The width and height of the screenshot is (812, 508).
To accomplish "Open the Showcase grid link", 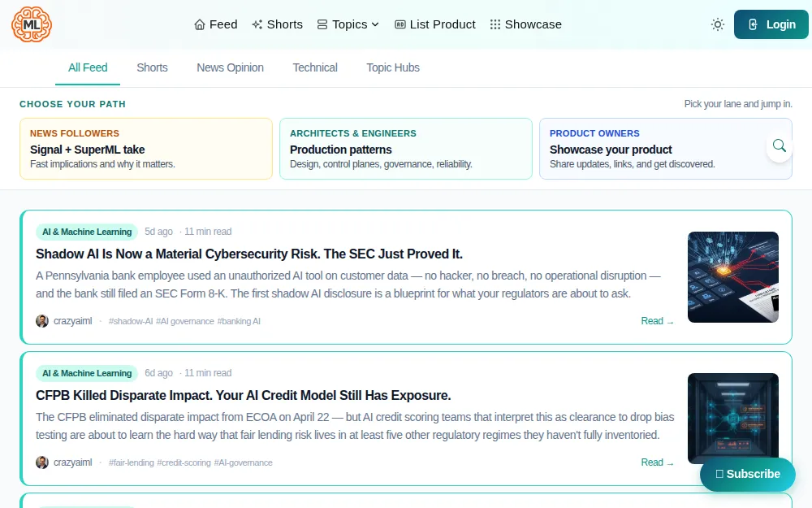I will (525, 24).
